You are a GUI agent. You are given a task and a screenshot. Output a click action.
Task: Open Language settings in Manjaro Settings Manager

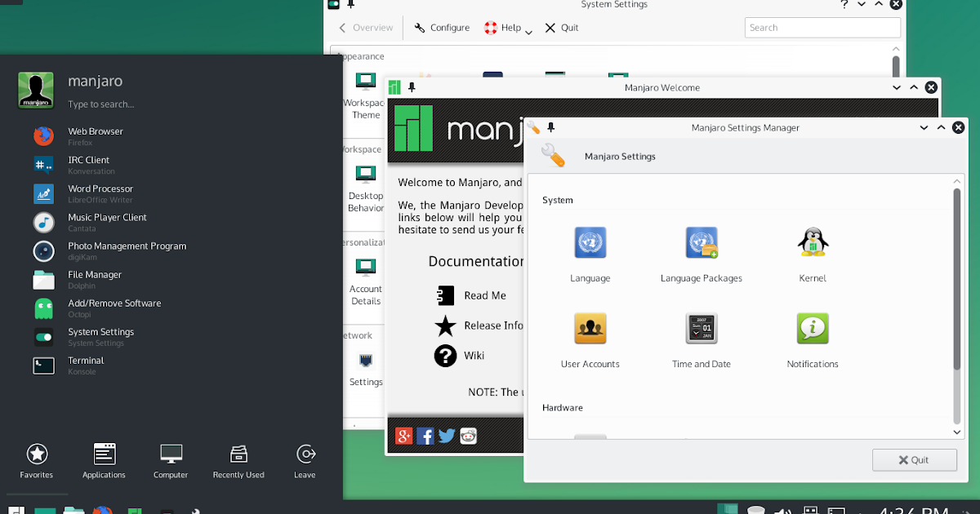pyautogui.click(x=590, y=242)
